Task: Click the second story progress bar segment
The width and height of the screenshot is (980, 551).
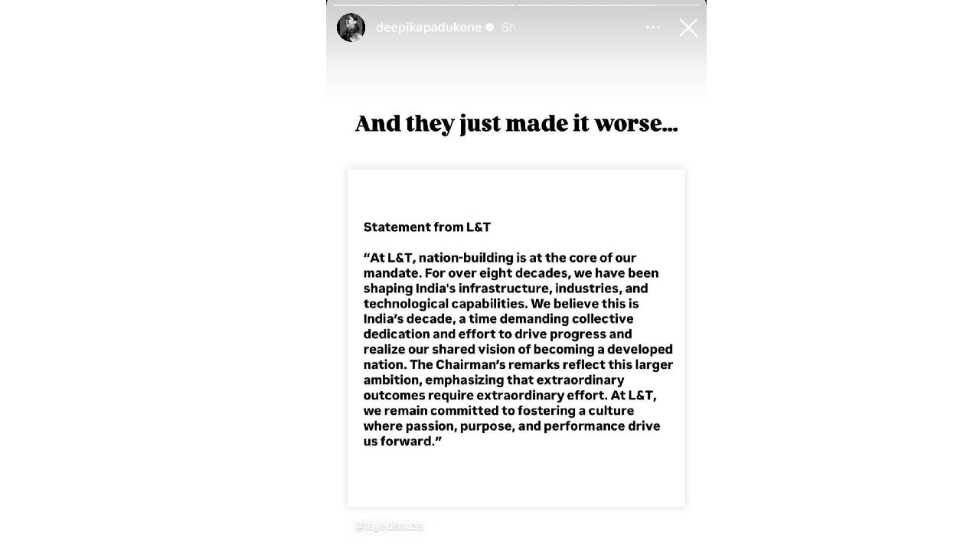Action: [586, 5]
